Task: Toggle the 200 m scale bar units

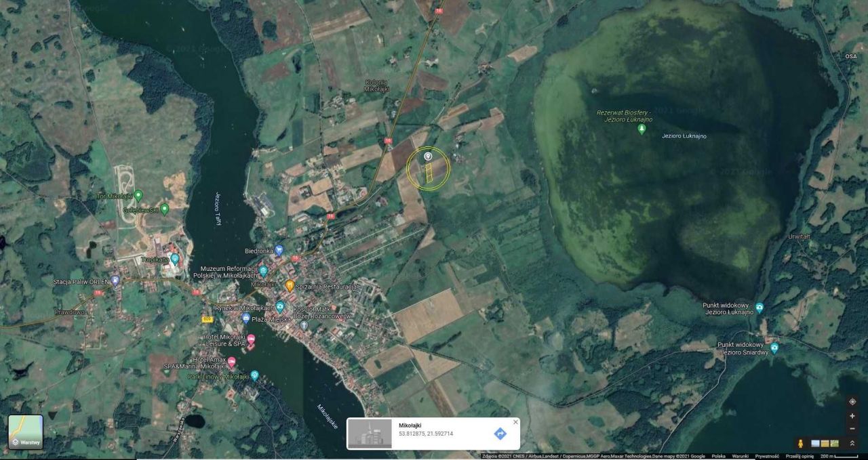Action: pos(840,457)
